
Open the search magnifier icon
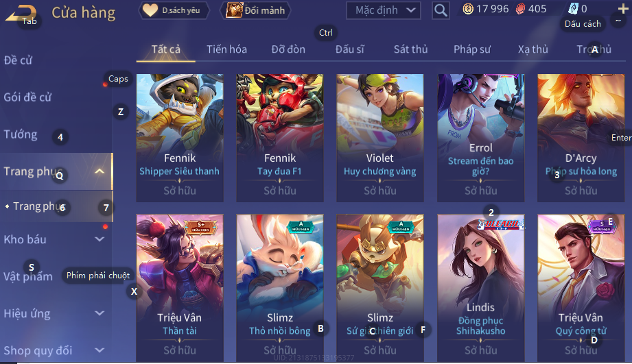[441, 10]
